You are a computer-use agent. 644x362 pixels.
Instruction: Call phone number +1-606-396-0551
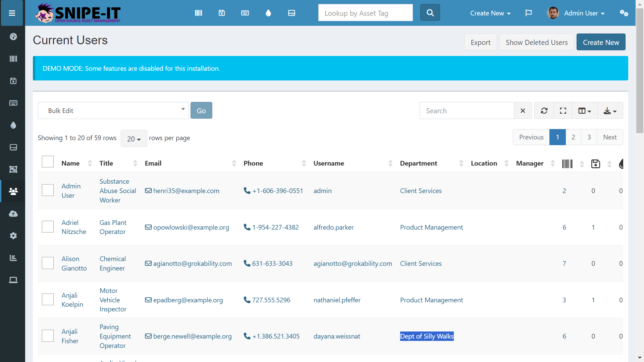(278, 191)
